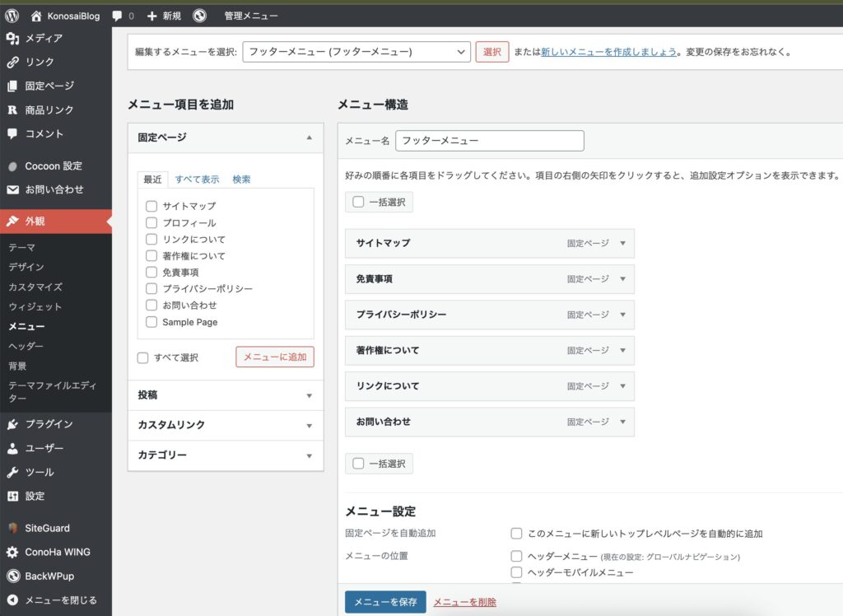The width and height of the screenshot is (843, 616).
Task: Open the WordPress logo menu
Action: 12,16
